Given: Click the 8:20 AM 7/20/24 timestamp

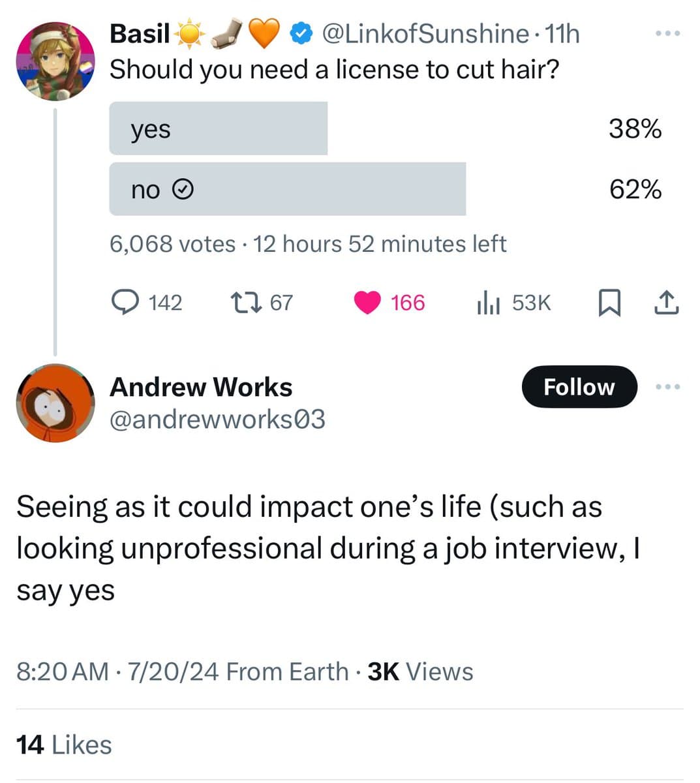Looking at the screenshot, I should [117, 671].
